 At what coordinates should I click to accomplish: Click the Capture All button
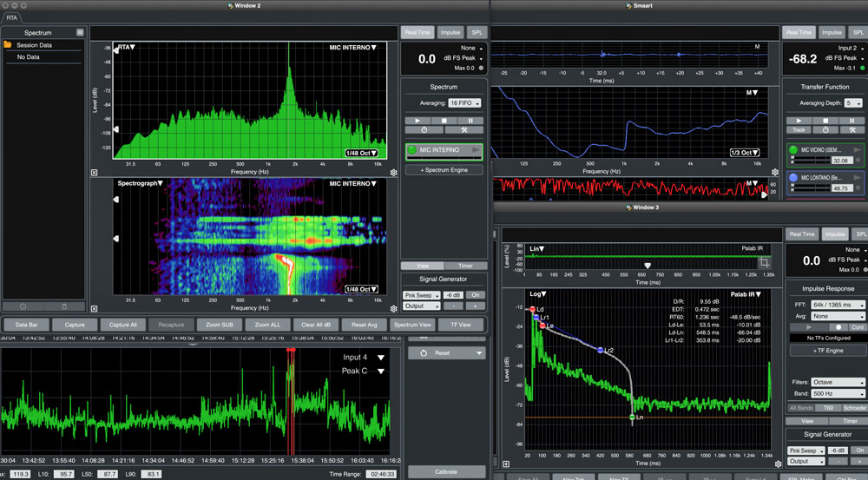click(x=122, y=325)
